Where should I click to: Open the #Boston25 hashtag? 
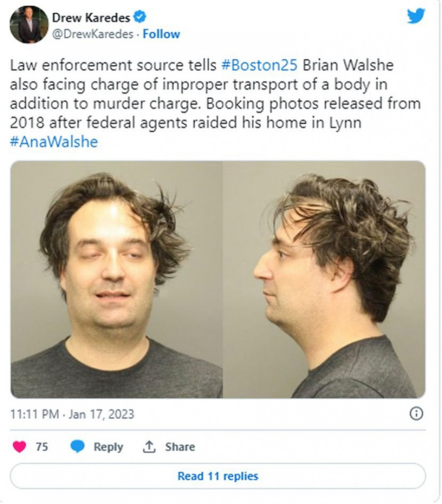[x=259, y=65]
